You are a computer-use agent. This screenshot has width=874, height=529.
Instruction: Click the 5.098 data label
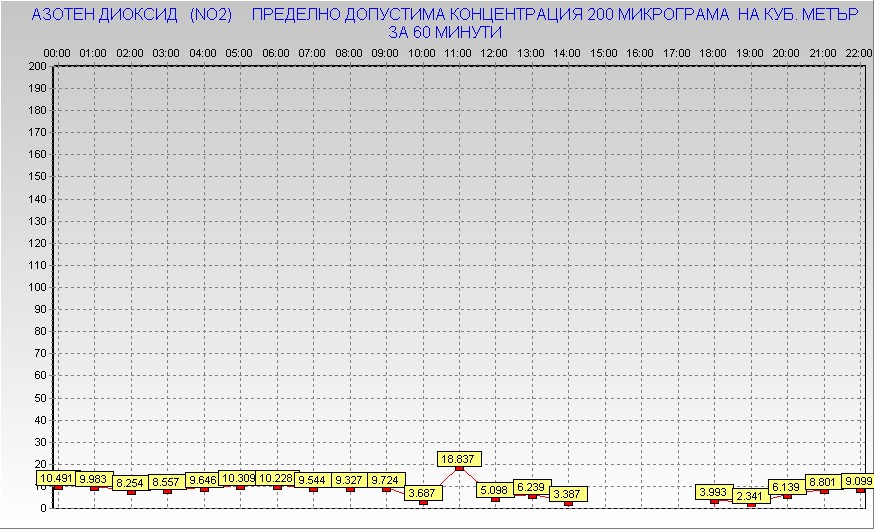495,490
